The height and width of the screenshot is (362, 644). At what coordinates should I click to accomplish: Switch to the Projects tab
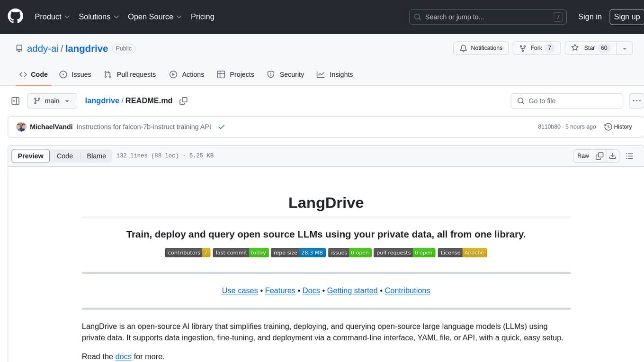(x=236, y=74)
